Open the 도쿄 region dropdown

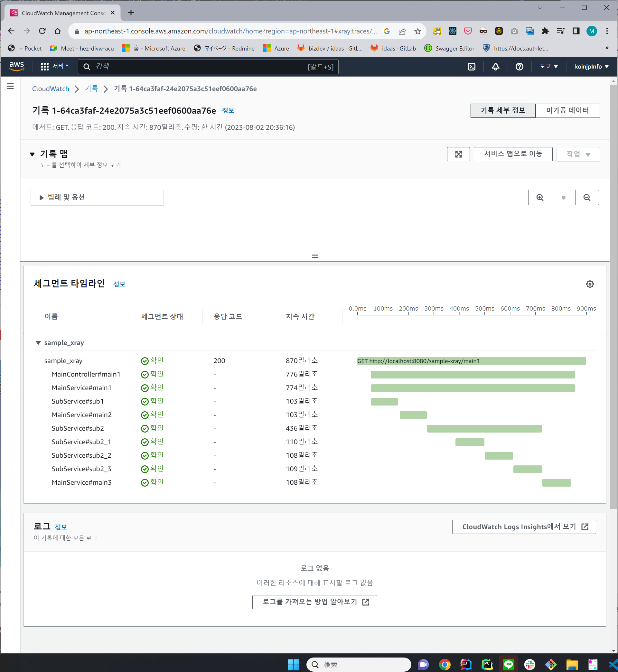548,67
